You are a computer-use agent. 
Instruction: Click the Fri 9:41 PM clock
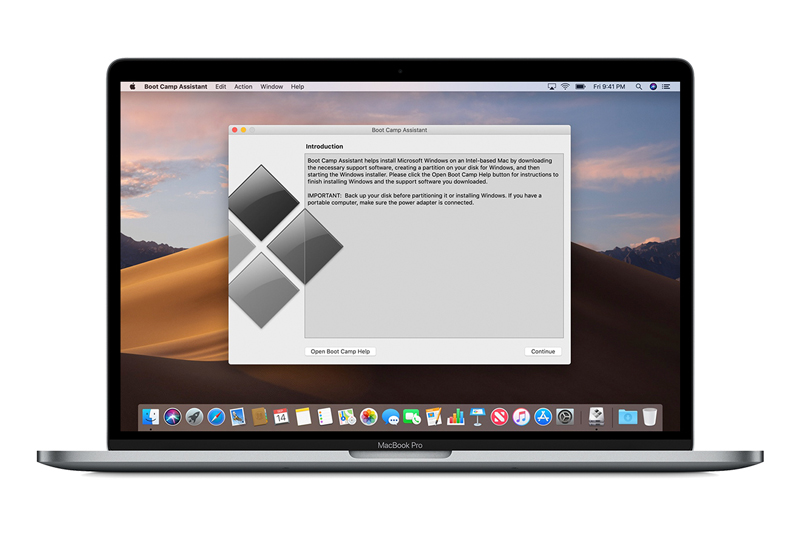pyautogui.click(x=609, y=87)
